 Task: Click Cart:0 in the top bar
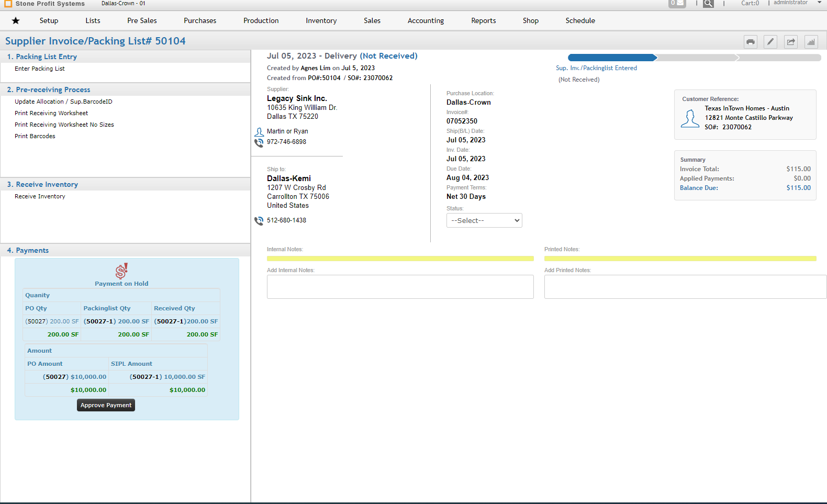click(x=750, y=3)
